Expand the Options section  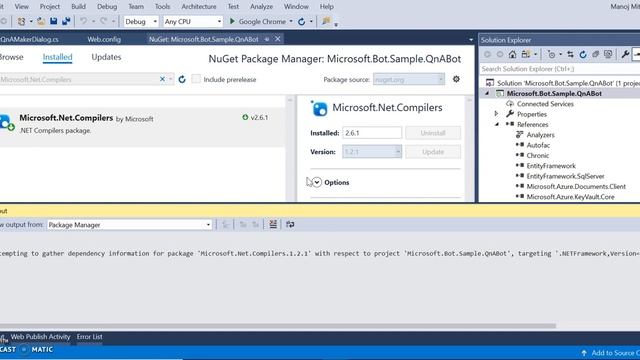317,182
